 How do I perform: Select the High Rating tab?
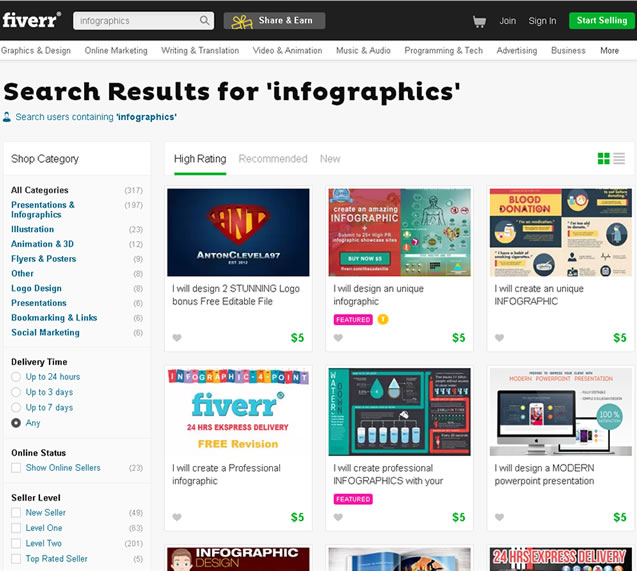(x=200, y=159)
